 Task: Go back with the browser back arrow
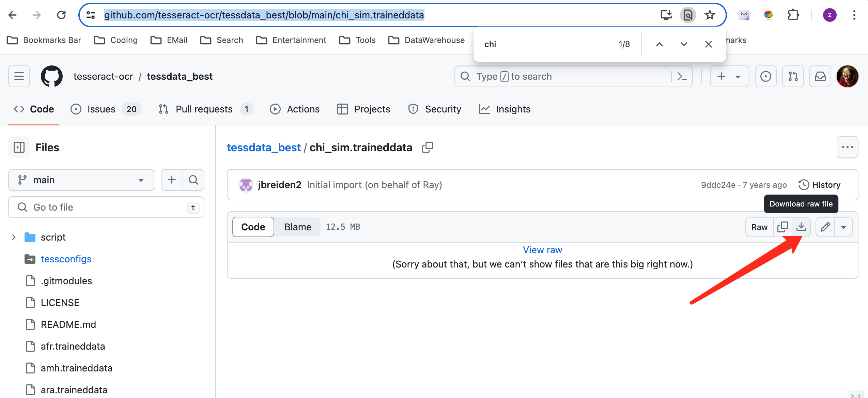coord(13,15)
